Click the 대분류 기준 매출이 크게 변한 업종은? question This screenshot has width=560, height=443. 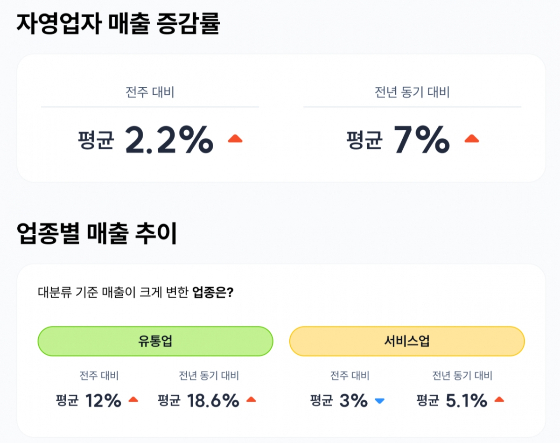pos(135,292)
